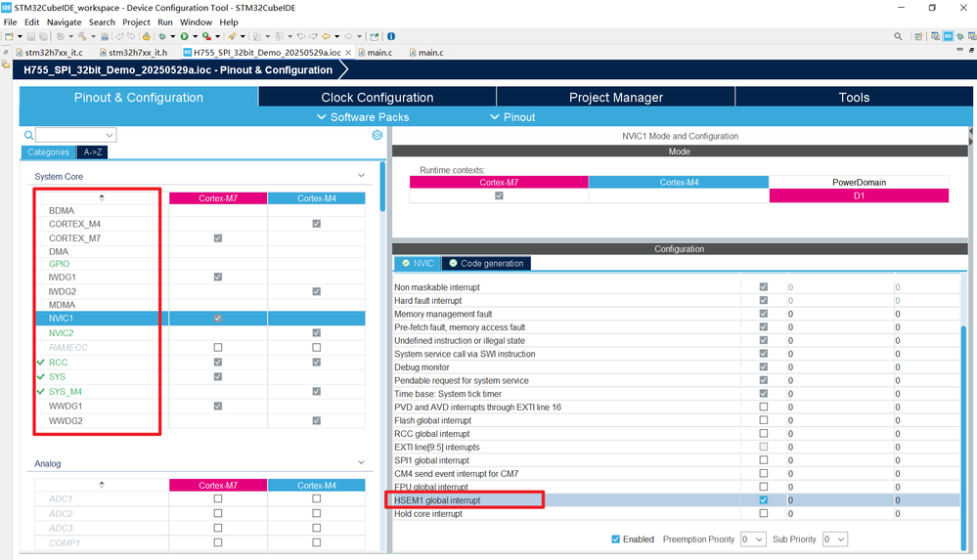Image resolution: width=977 pixels, height=560 pixels.
Task: Open the Debug button dropdown arrow
Action: tap(172, 36)
